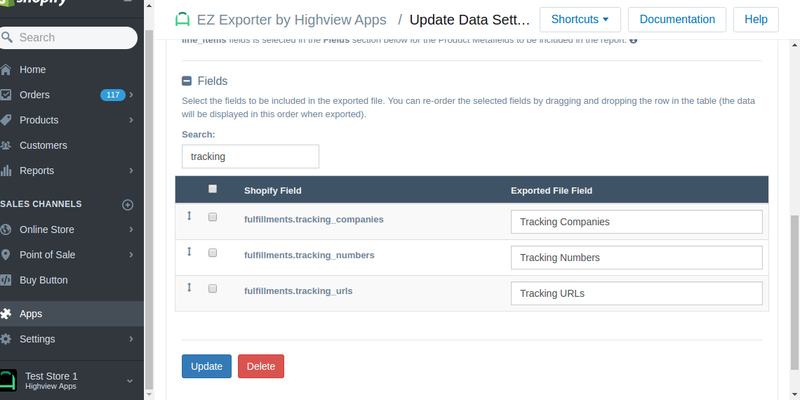Click the page scrollbar down arrow

[x=795, y=395]
